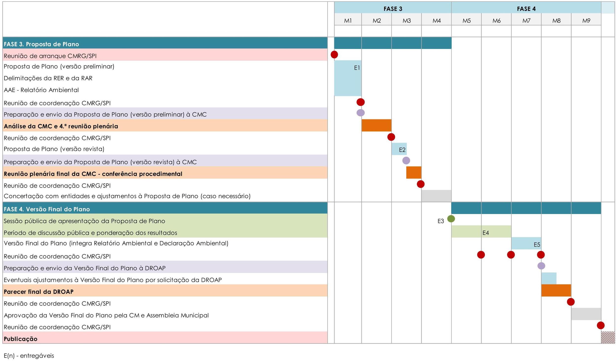Click the orange Análise da CMC bar
616x364 pixels.
pos(376,125)
